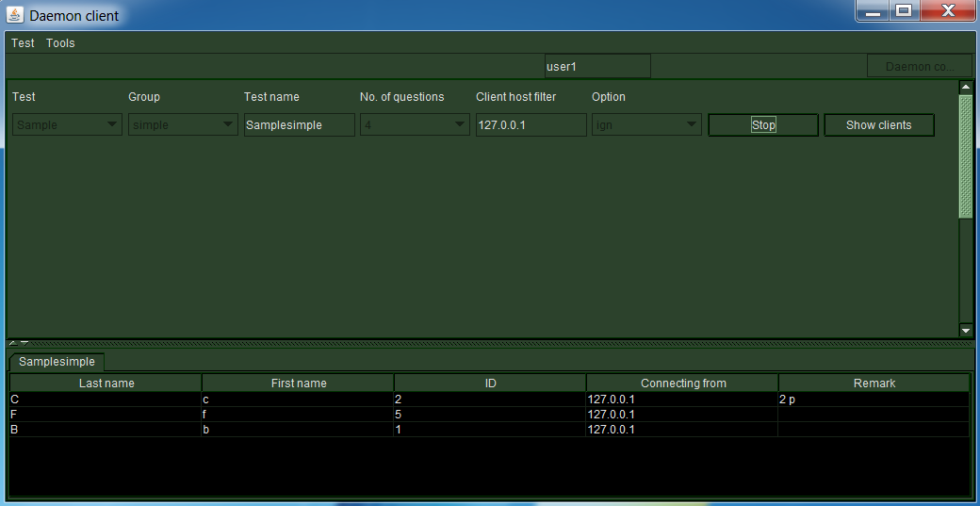Image resolution: width=980 pixels, height=506 pixels.
Task: Select the Samplesimple tab
Action: (57, 362)
